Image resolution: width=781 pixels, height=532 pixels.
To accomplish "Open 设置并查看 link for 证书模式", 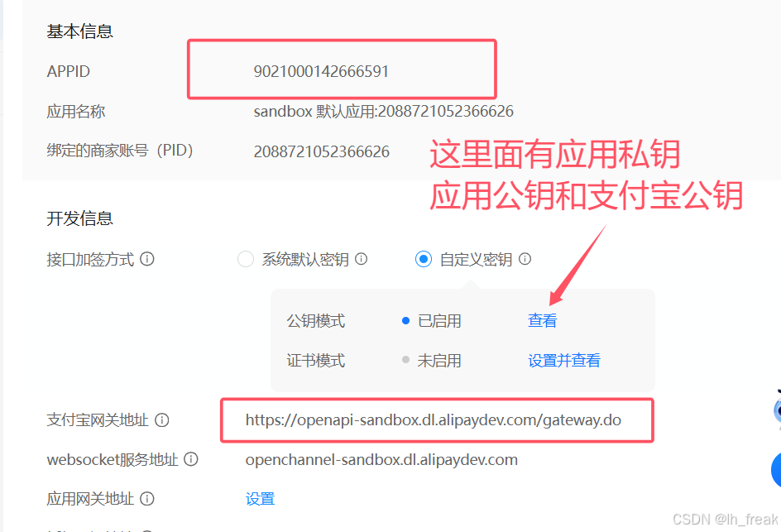I will click(564, 360).
